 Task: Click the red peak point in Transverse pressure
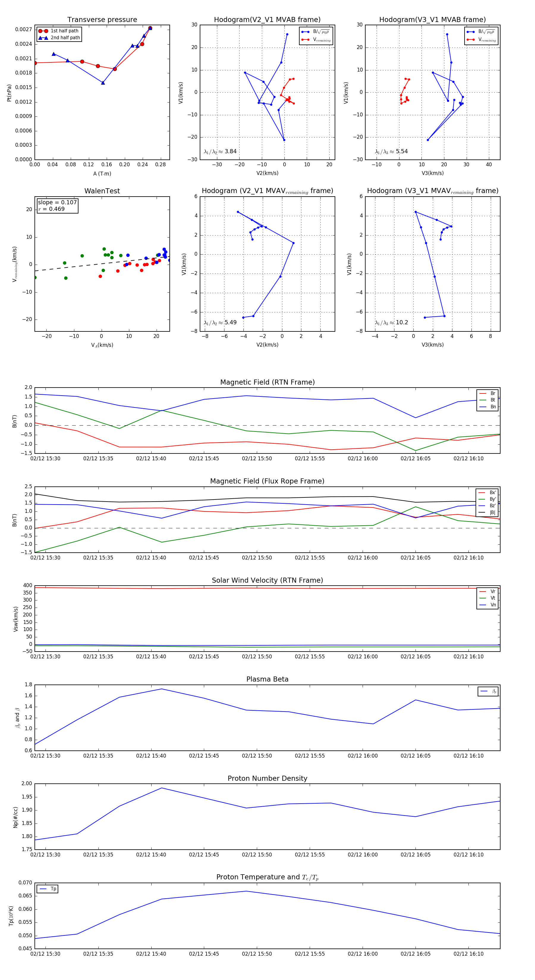[150, 28]
